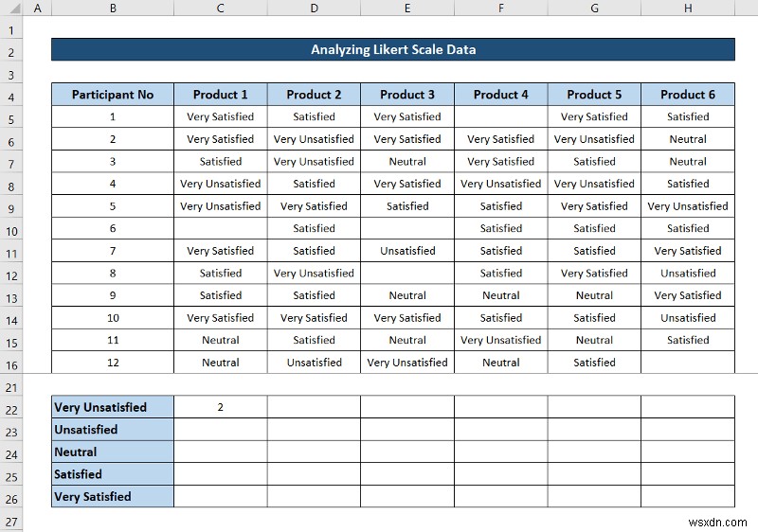Click empty Product 6 cell for participant 12
Screen dimensions: 758x532
(688, 362)
